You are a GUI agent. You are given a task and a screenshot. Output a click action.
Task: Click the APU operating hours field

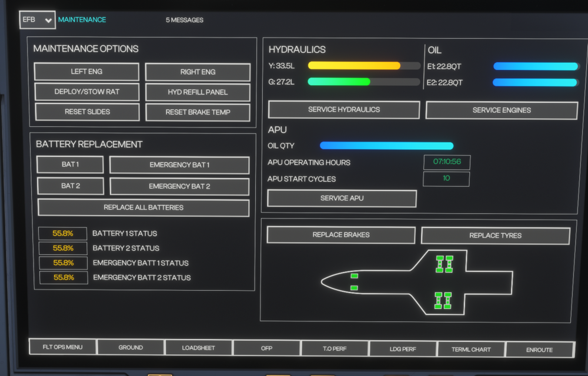point(447,162)
